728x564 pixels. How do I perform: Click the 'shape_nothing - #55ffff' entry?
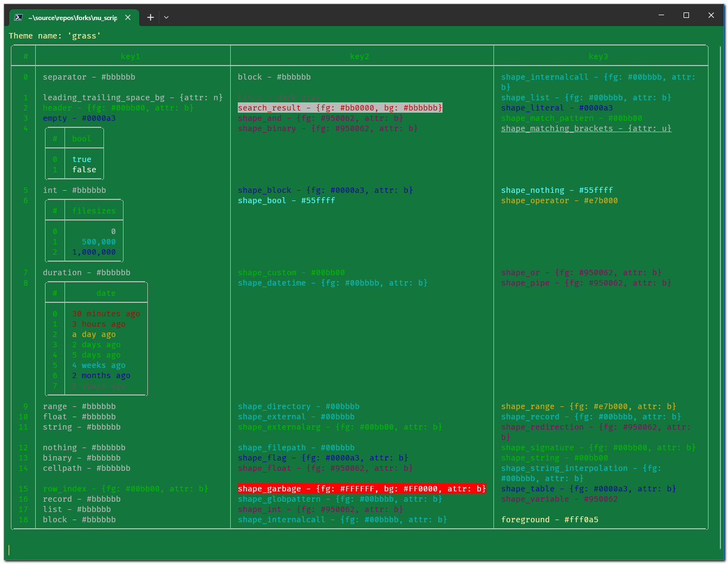click(x=557, y=190)
